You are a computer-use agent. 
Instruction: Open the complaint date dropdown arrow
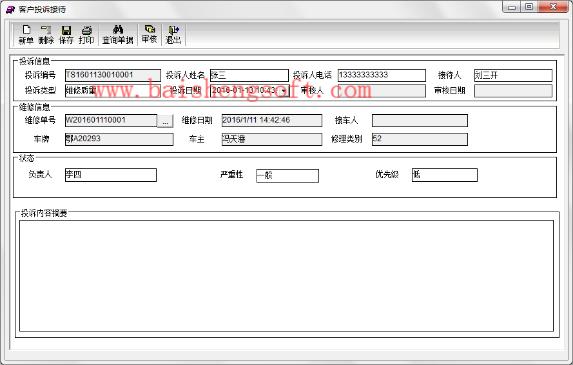pos(284,90)
